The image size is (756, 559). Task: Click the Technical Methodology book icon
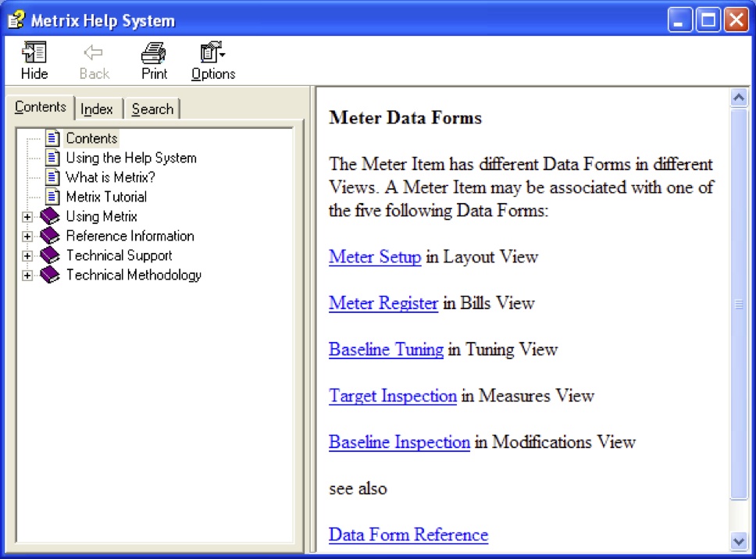(x=50, y=275)
